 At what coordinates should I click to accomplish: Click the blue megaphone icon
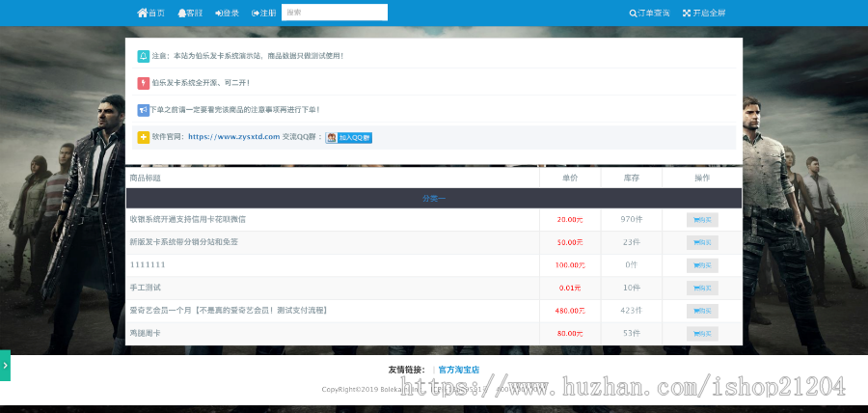click(x=144, y=110)
